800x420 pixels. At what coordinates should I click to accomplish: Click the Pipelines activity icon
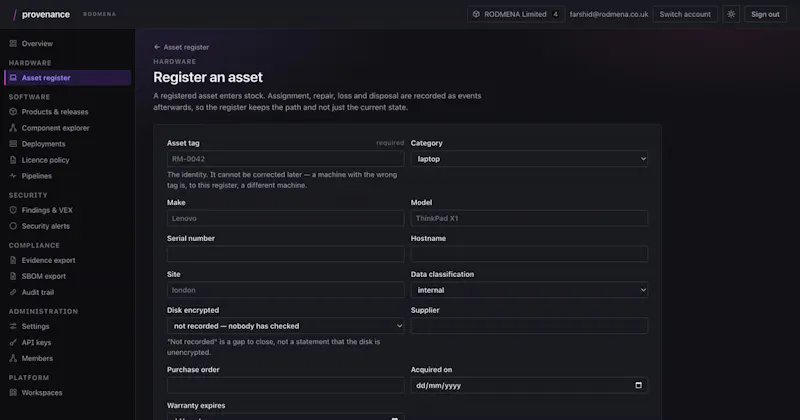[x=13, y=176]
